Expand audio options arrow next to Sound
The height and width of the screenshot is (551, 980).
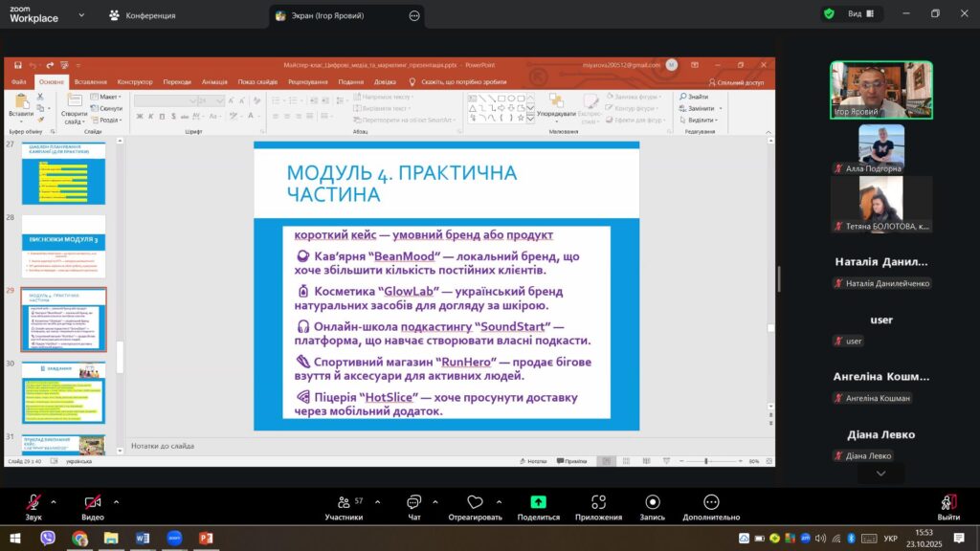tap(54, 501)
